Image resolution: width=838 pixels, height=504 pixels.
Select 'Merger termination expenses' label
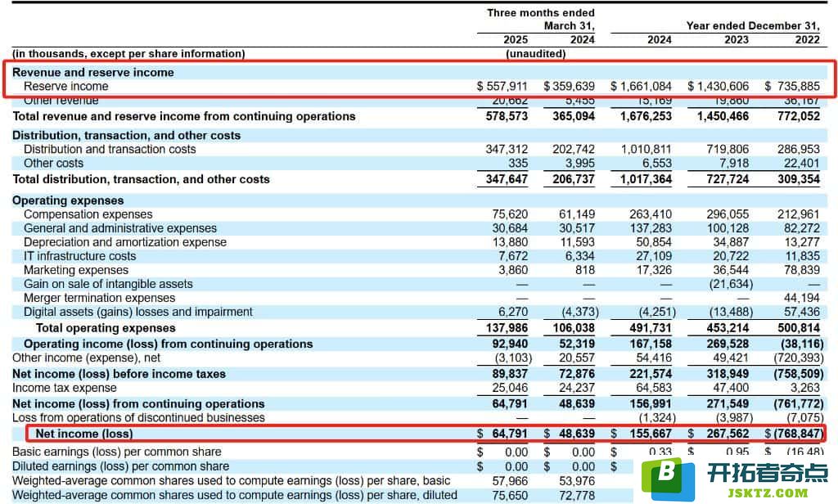[99, 298]
